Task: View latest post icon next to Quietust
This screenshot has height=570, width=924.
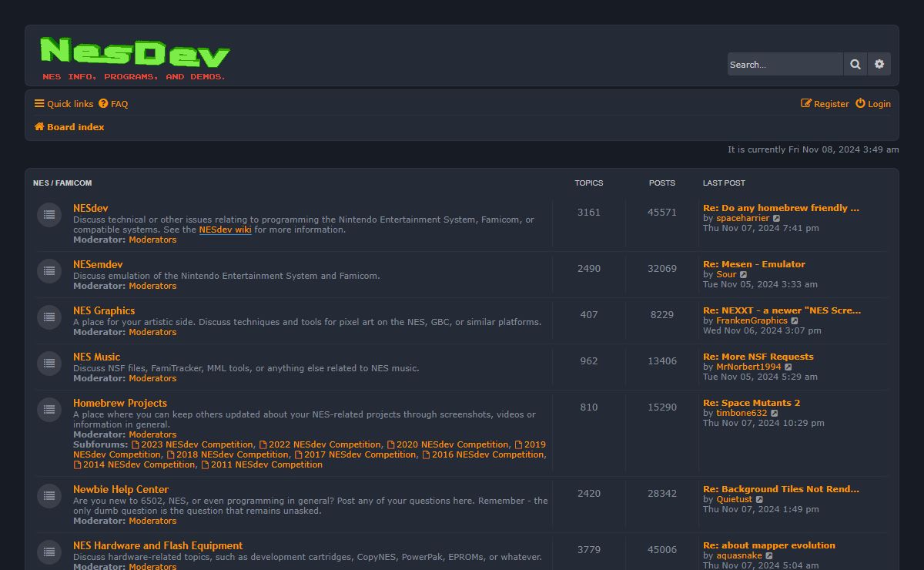Action: click(x=759, y=500)
